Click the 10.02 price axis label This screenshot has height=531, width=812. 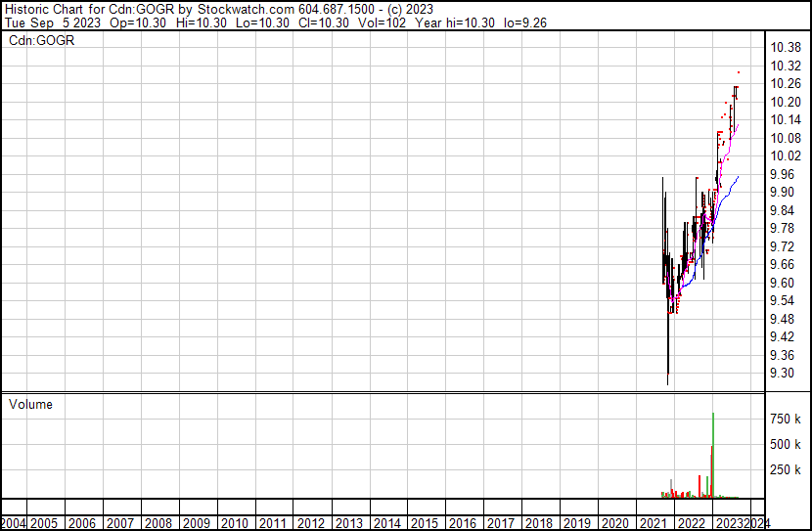(x=786, y=155)
